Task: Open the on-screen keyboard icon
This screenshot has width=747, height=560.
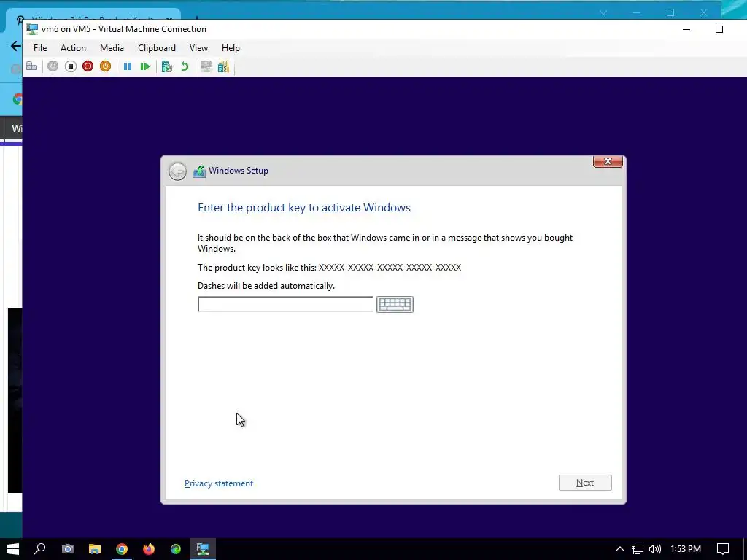Action: [395, 304]
